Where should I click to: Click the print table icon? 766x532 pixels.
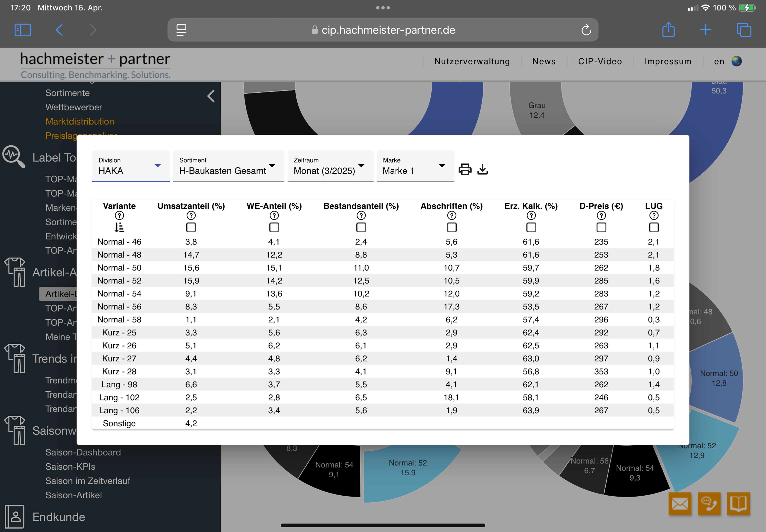coord(465,169)
